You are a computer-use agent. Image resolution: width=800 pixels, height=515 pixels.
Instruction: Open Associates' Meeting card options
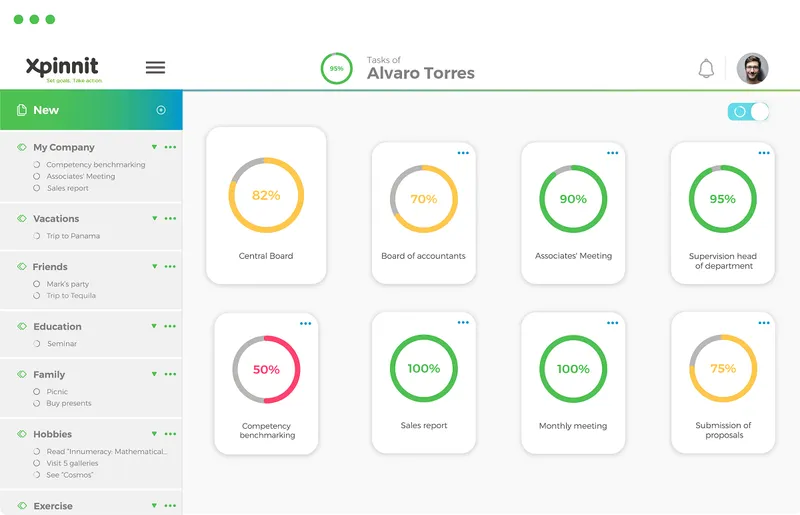[x=612, y=153]
